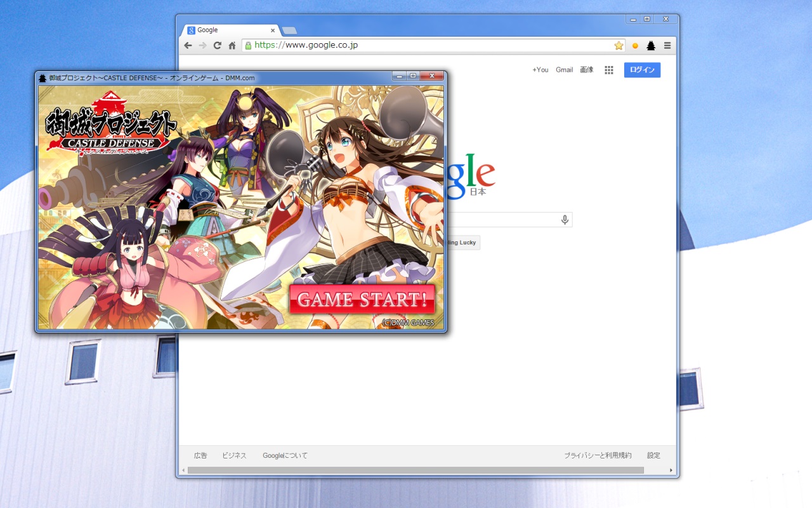Open the Googleについて footer link
This screenshot has height=508, width=812.
pyautogui.click(x=285, y=455)
